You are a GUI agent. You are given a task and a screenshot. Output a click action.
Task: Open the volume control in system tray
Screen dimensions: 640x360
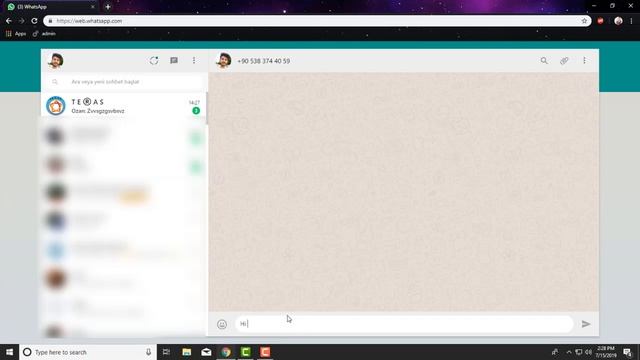point(588,352)
